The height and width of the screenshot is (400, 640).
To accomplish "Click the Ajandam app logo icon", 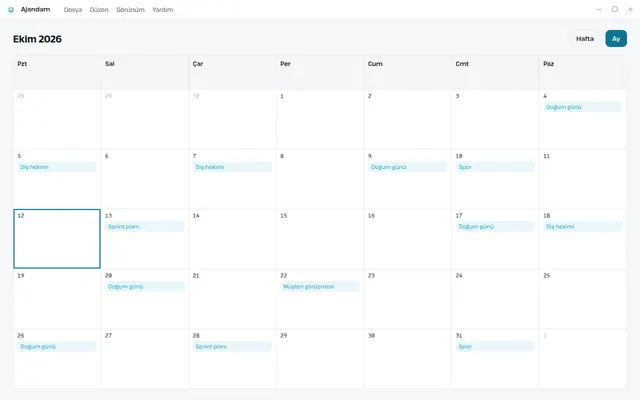I will [11, 10].
